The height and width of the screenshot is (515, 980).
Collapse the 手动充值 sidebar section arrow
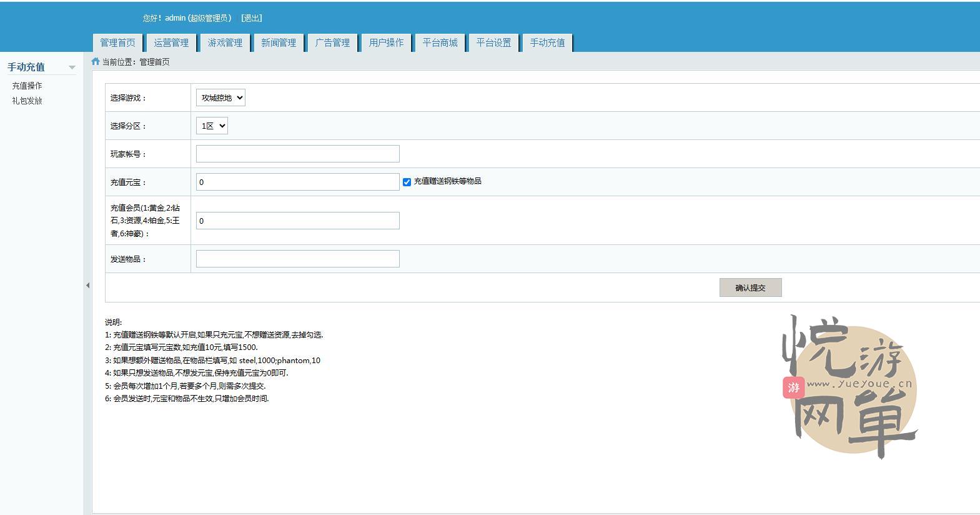72,67
